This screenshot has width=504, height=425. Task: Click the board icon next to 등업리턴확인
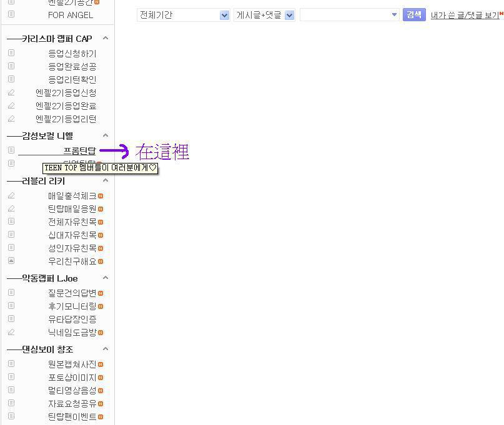point(11,79)
